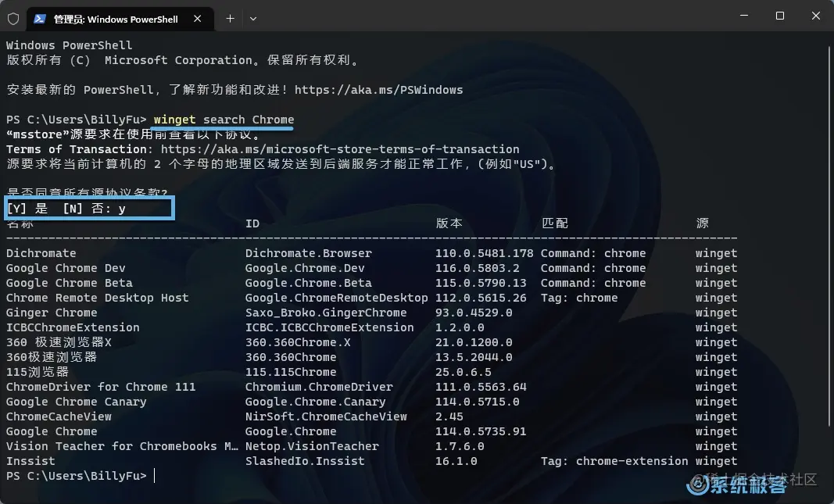The width and height of the screenshot is (834, 504).
Task: Expand the new-tab profile dropdown arrow
Action: [253, 19]
